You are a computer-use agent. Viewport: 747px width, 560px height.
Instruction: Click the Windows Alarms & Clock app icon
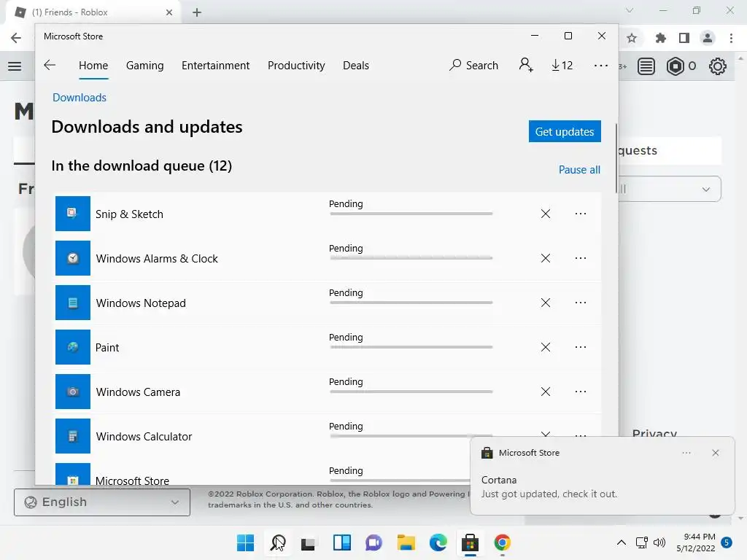[73, 258]
